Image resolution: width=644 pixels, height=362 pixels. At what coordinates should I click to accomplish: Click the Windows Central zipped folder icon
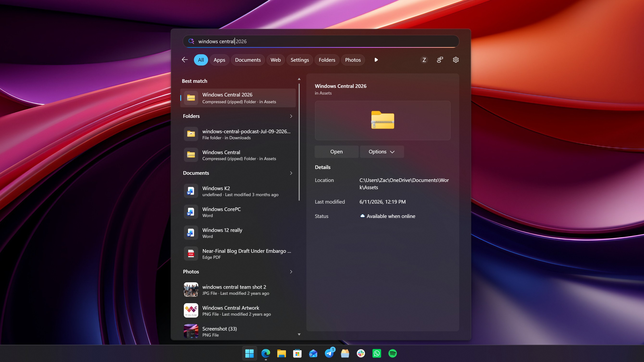(191, 155)
